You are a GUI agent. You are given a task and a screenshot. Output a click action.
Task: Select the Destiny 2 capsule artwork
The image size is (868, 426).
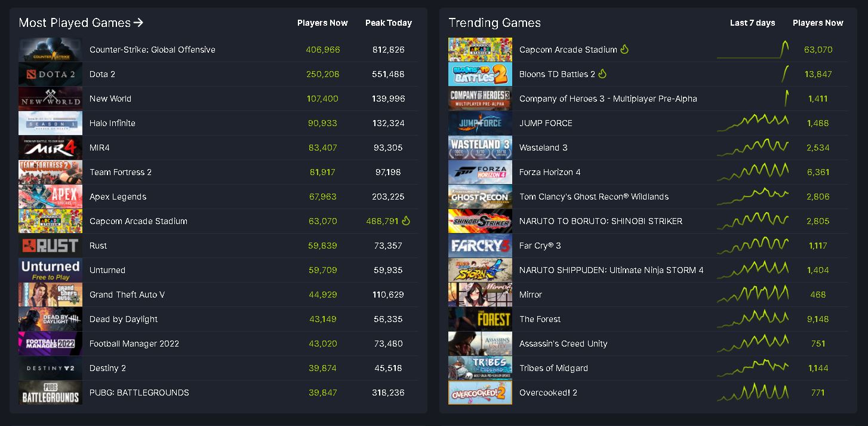tap(50, 368)
